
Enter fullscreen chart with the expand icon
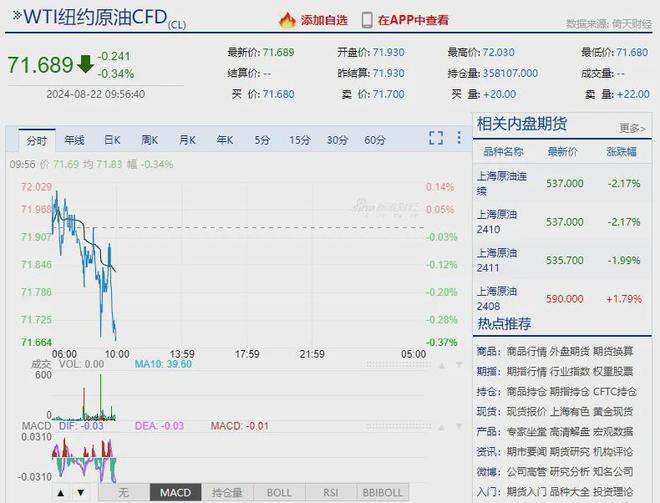click(436, 138)
